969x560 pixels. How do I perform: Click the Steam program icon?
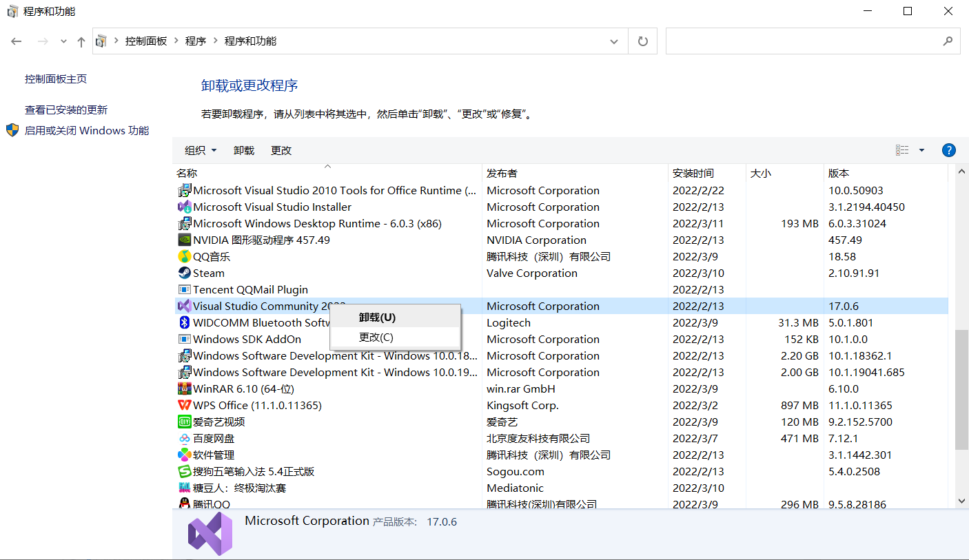tap(184, 273)
